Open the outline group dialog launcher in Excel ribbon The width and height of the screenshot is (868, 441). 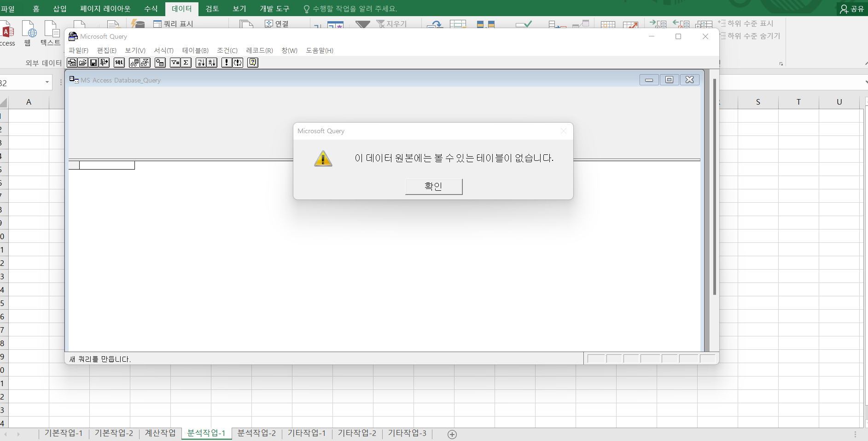pos(781,64)
